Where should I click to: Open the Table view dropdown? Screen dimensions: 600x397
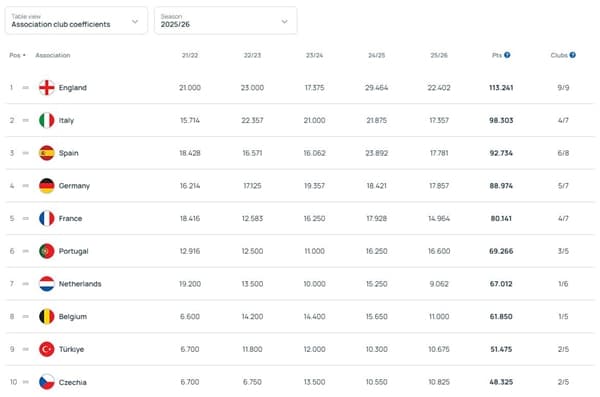76,21
